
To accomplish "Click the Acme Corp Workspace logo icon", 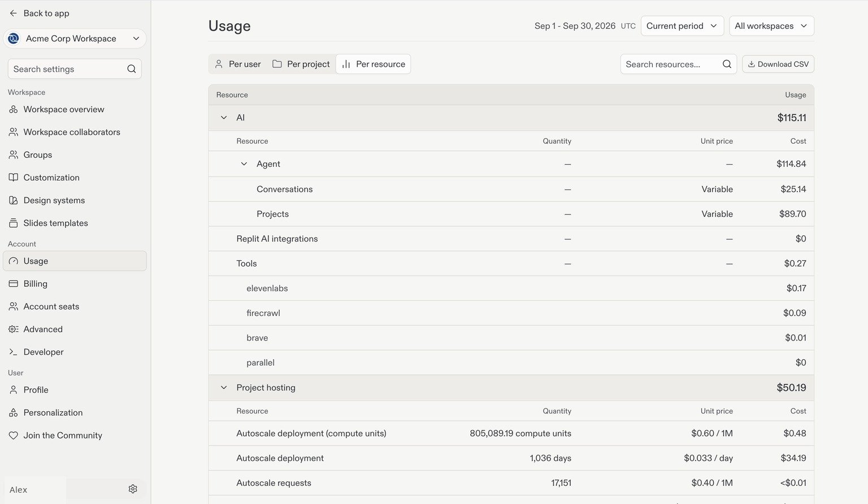I will point(14,38).
